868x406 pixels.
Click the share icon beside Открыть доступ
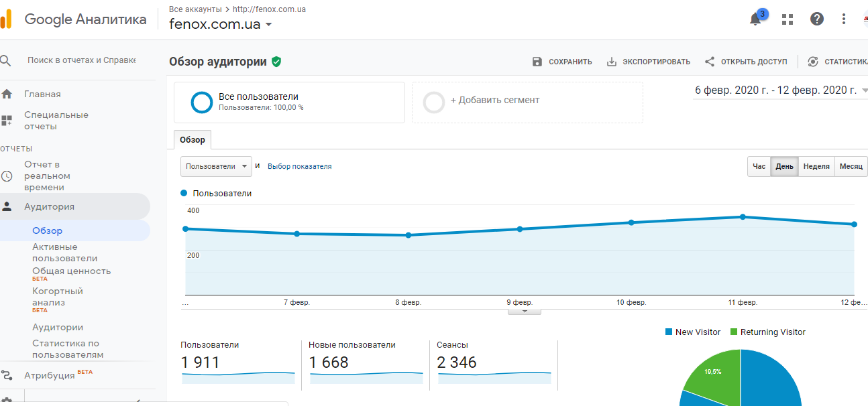click(710, 62)
